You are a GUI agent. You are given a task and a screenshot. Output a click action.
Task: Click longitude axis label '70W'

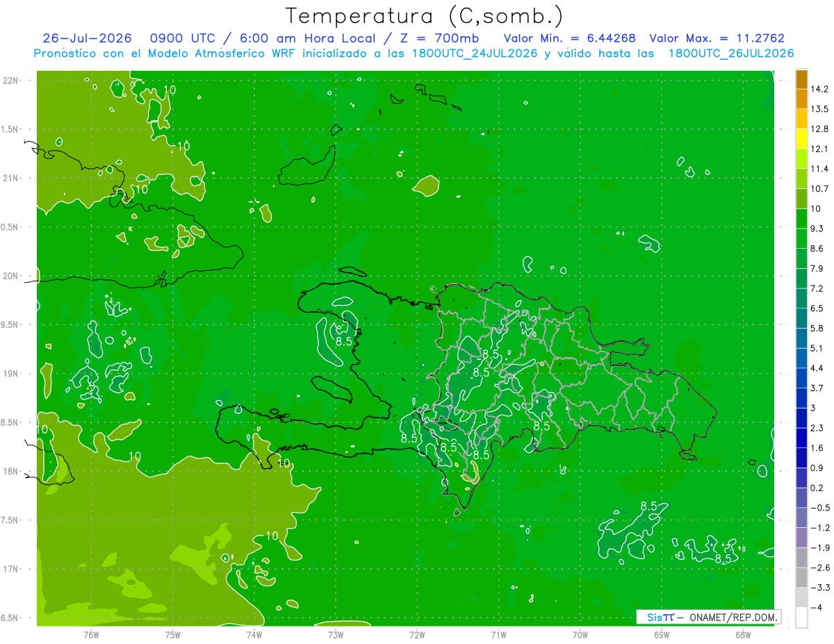580,635
